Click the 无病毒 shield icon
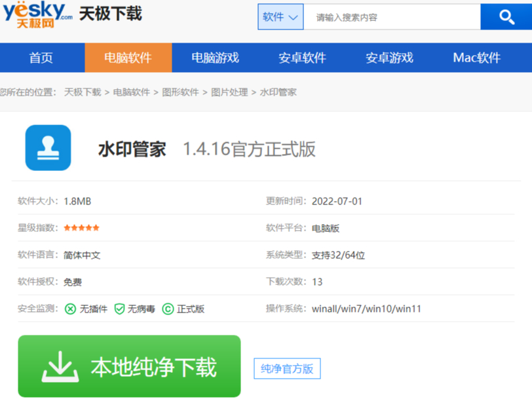The height and width of the screenshot is (399, 532). coord(119,309)
